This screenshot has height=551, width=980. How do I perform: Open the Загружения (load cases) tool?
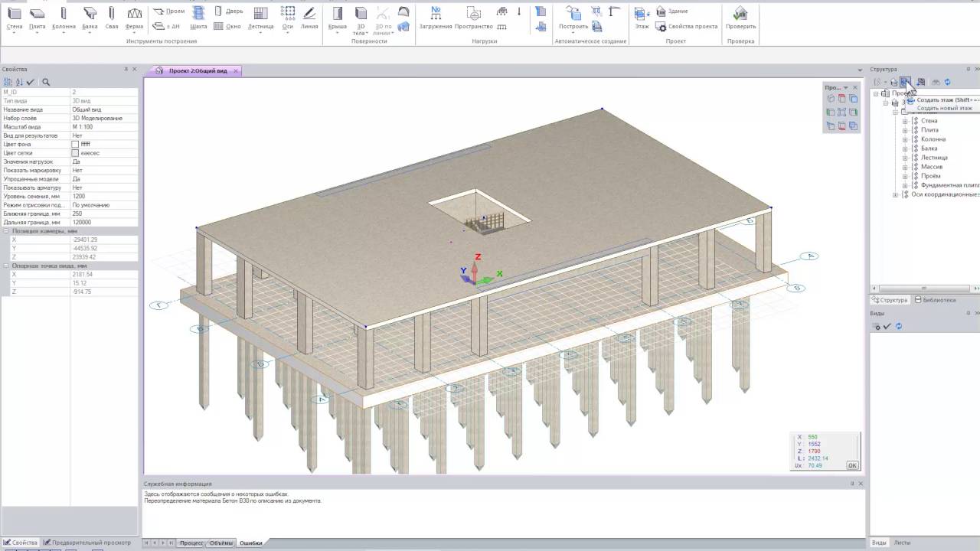(x=436, y=18)
